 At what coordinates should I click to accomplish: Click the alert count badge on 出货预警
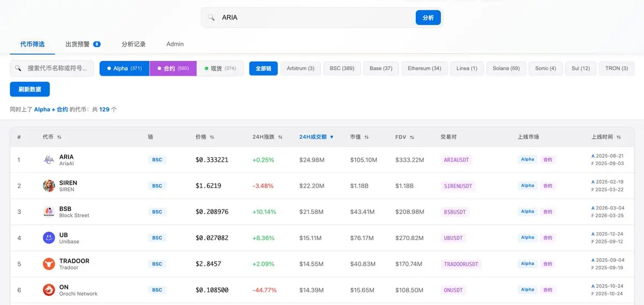coord(97,44)
